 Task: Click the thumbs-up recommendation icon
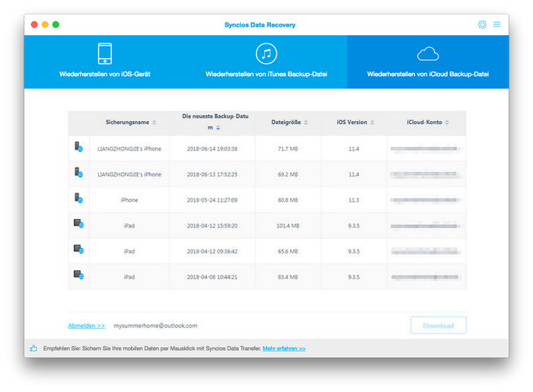click(x=34, y=348)
